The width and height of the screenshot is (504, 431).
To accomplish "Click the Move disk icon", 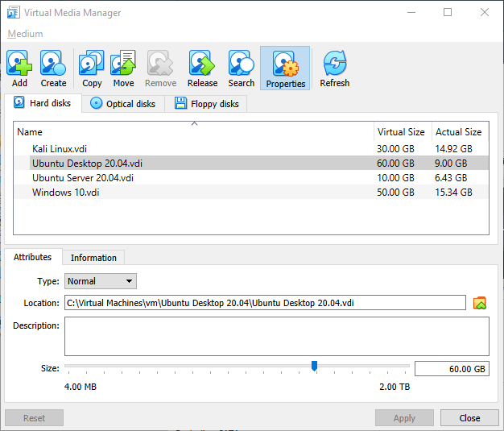I will (x=123, y=63).
